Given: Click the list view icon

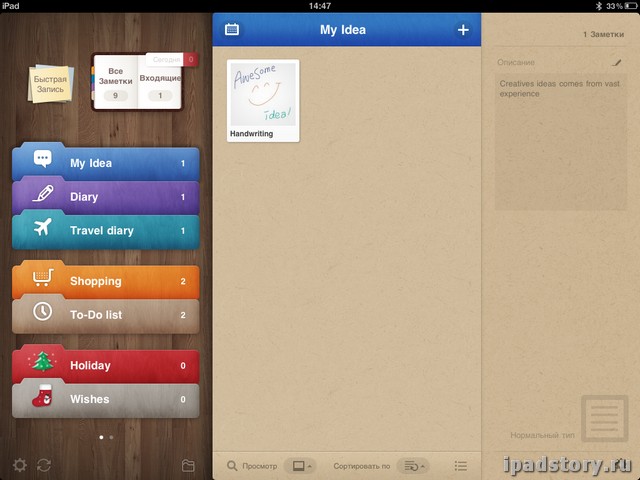Looking at the screenshot, I should [x=460, y=465].
